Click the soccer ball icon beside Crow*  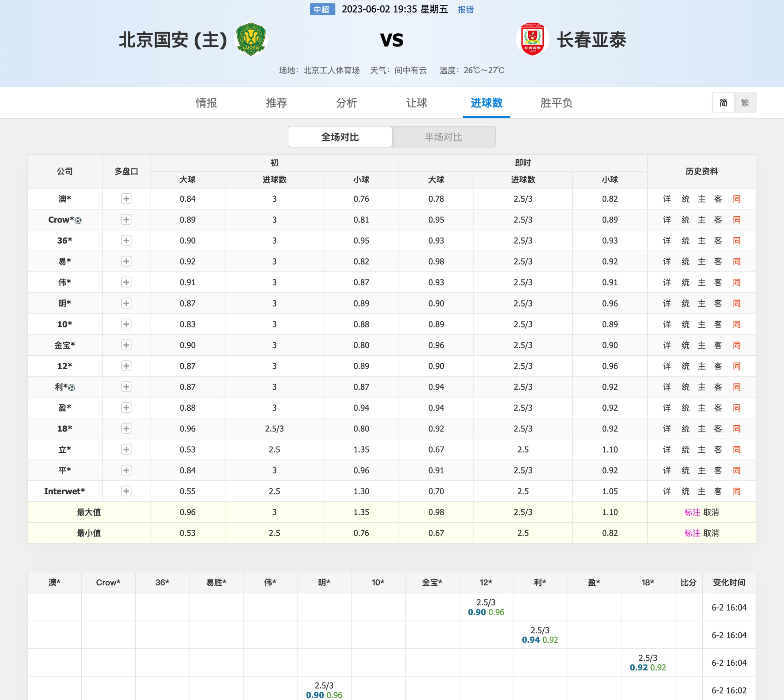click(78, 220)
